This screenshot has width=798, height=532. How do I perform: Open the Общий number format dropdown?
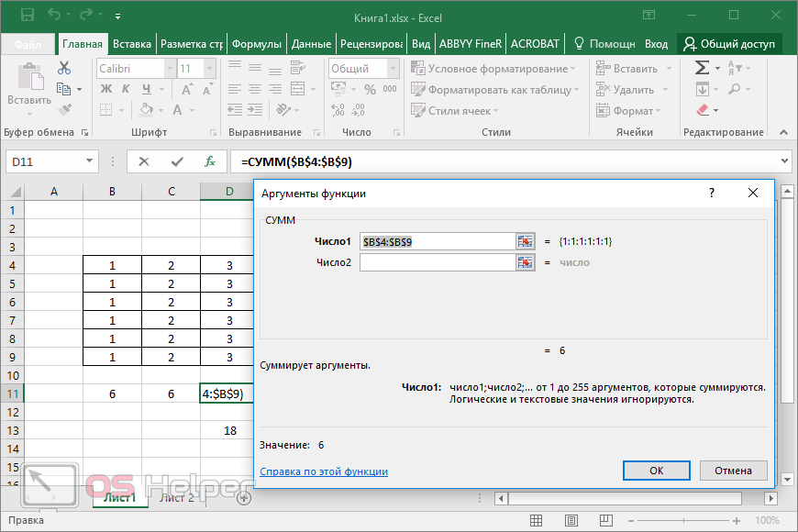click(x=392, y=69)
